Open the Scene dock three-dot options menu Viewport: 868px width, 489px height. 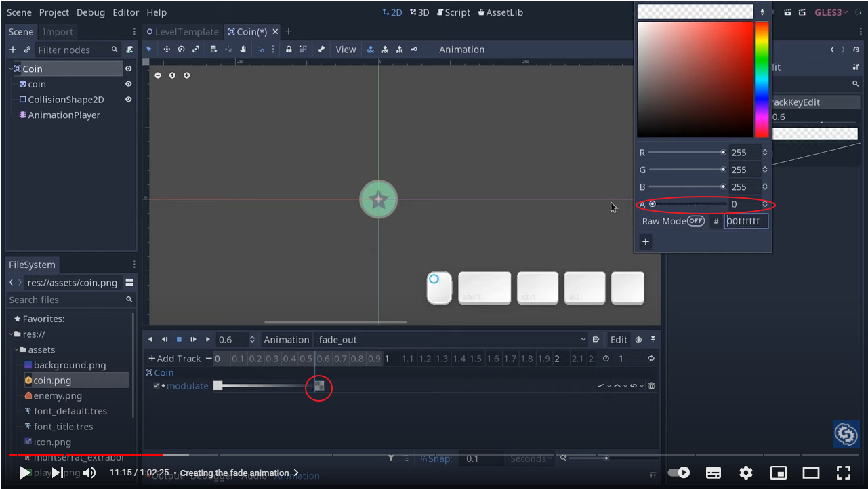[134, 32]
